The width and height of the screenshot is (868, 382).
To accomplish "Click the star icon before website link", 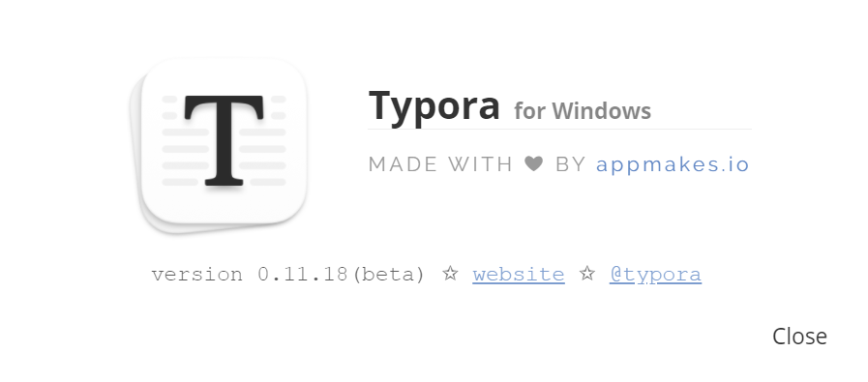I will click(450, 274).
